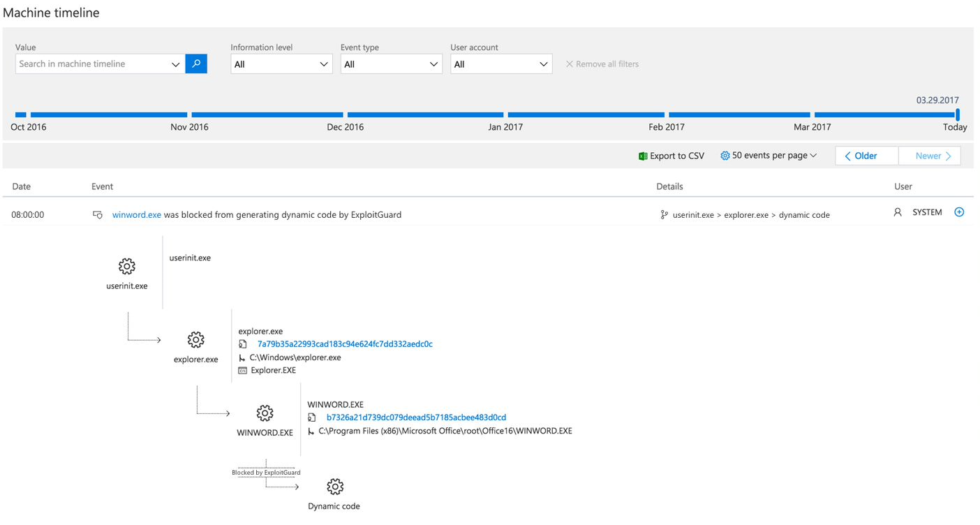Click Remove all filters
Screen dimensions: 980x525
click(602, 64)
